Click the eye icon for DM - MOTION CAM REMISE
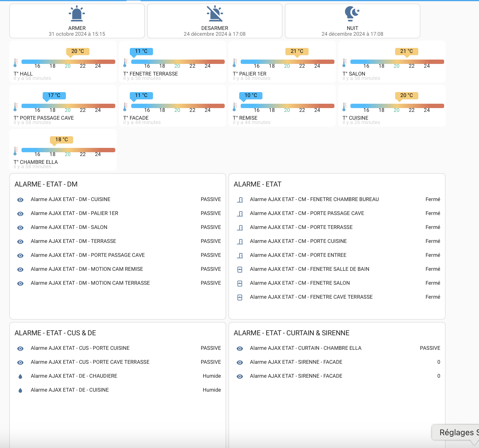This screenshot has height=448, width=479. (20, 269)
